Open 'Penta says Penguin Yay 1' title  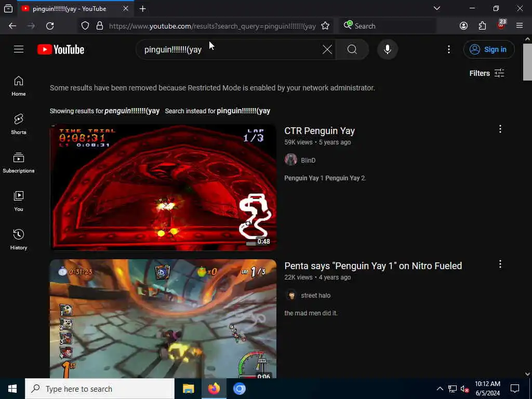click(x=373, y=266)
